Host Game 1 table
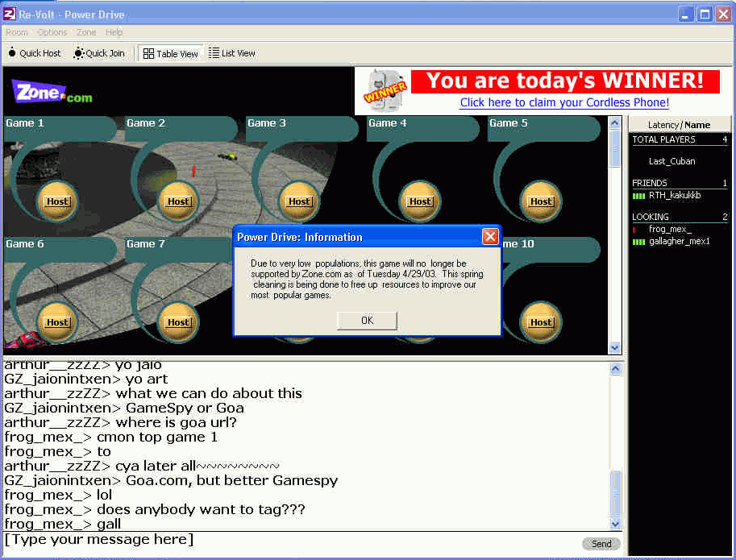 (x=57, y=201)
